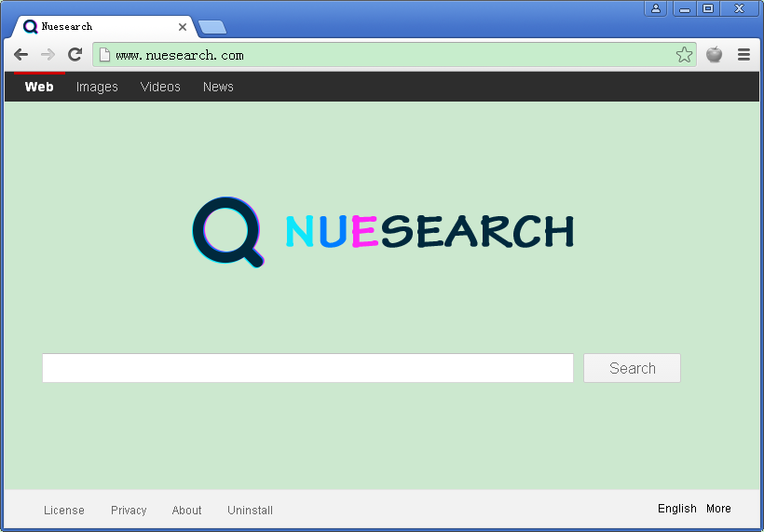Screen dimensions: 764x532
Task: Close the browser window
Action: (739, 8)
